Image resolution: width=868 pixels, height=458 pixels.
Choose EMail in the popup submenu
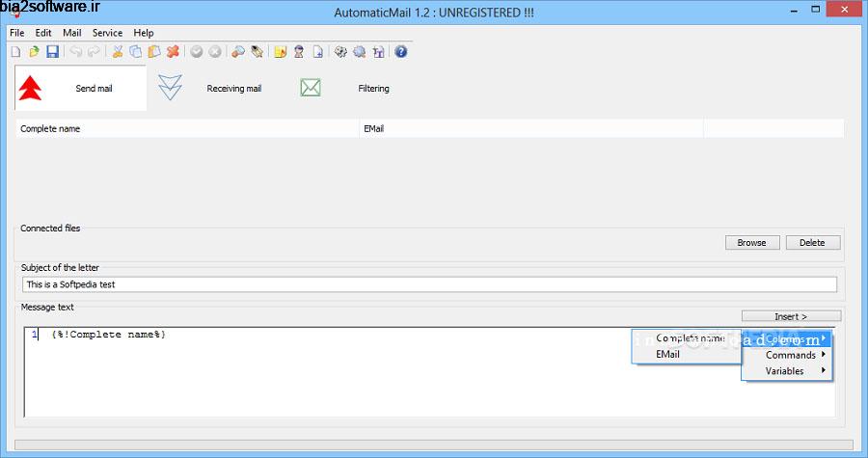[x=687, y=354]
